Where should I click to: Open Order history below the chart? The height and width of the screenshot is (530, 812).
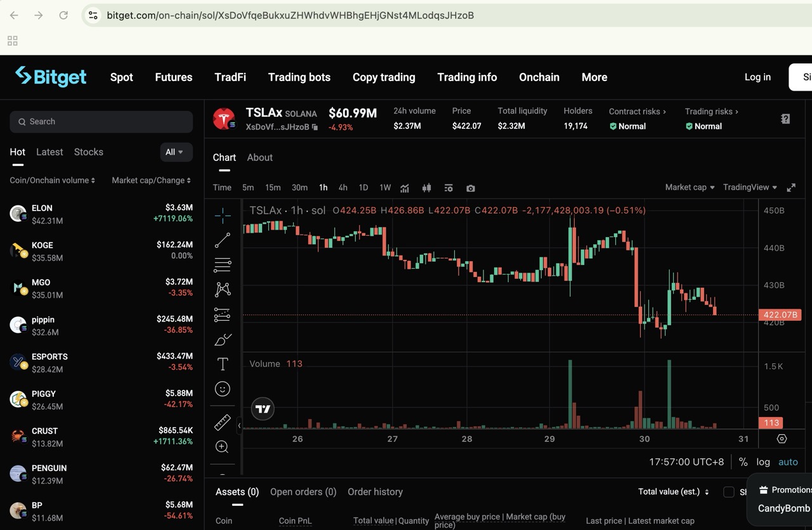(375, 491)
